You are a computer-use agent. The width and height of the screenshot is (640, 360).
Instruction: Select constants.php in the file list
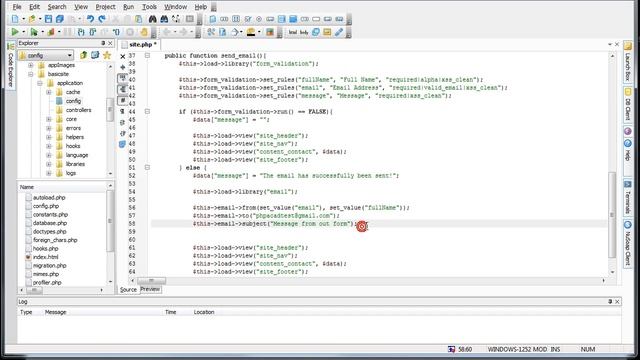click(x=50, y=214)
